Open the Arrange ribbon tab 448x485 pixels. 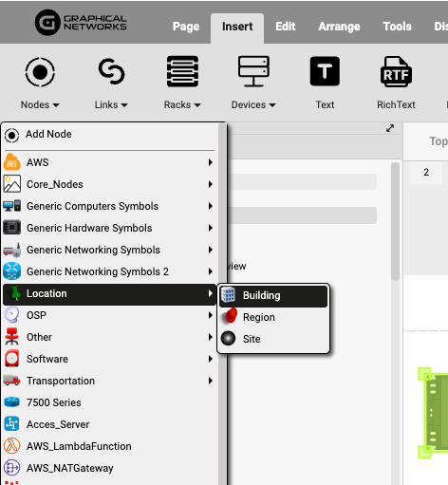(339, 27)
